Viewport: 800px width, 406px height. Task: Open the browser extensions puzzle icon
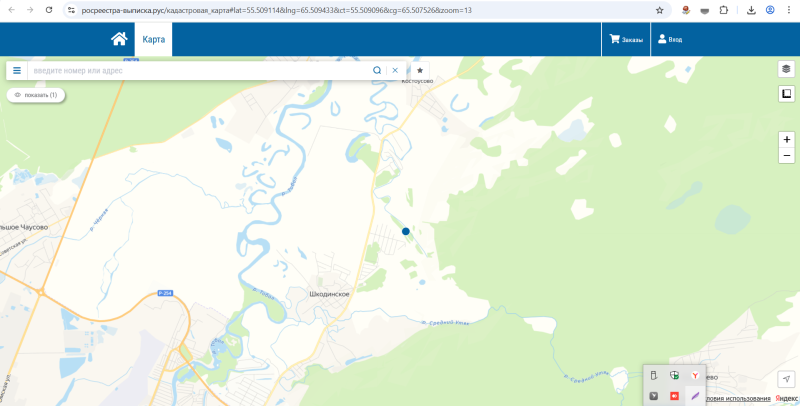point(723,10)
